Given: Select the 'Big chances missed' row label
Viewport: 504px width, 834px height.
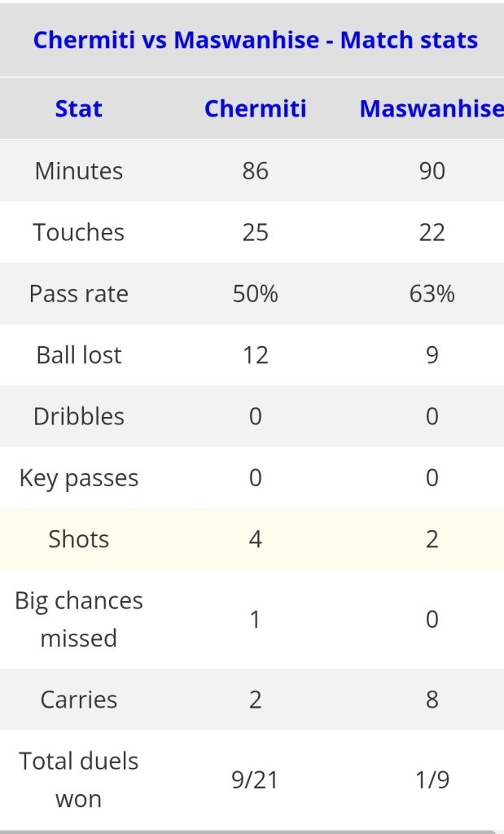Looking at the screenshot, I should tap(79, 619).
